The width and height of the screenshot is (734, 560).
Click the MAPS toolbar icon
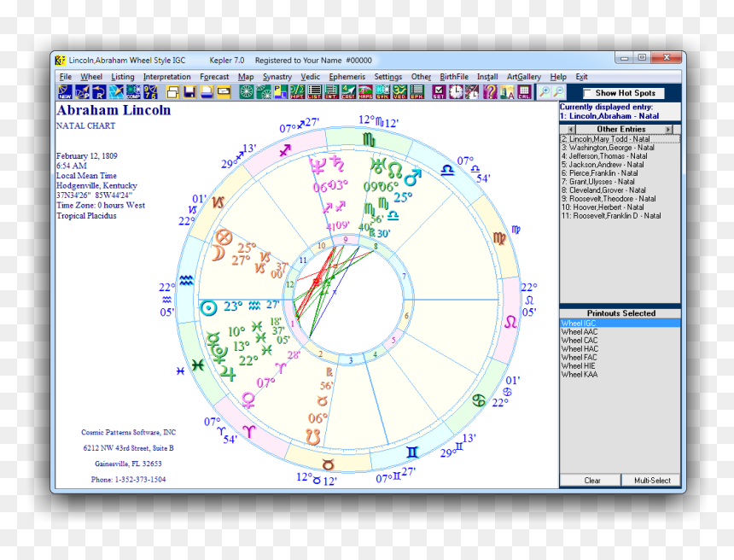365,92
